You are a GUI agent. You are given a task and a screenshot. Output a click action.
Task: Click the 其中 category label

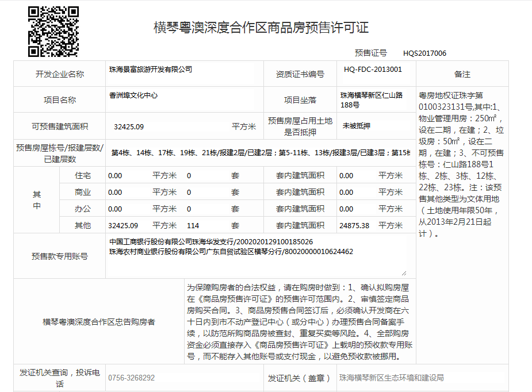coord(37,200)
